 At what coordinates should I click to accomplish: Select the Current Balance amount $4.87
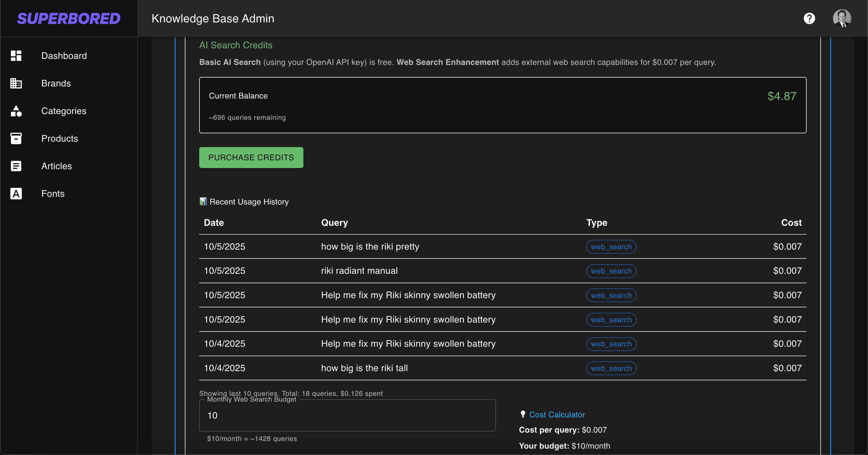click(782, 96)
